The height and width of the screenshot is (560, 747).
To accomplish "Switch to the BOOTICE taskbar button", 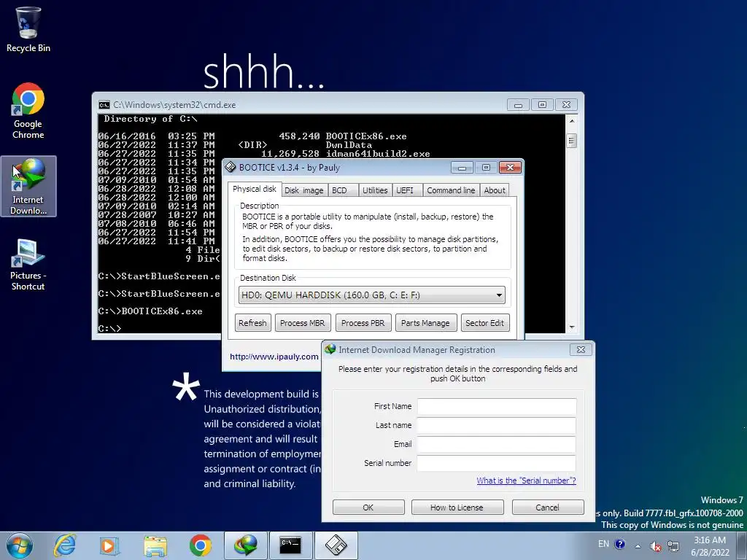I will [x=336, y=545].
